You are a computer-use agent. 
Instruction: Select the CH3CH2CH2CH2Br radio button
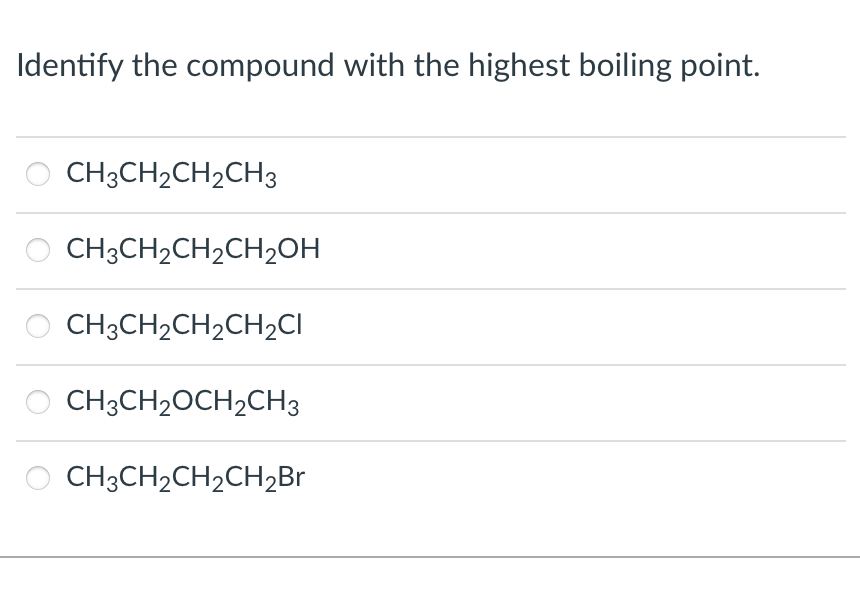tap(38, 478)
